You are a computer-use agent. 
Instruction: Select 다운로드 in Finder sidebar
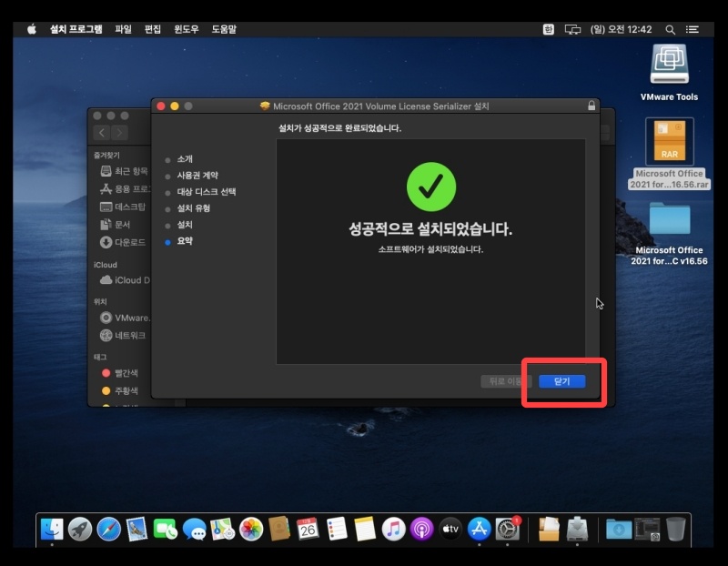click(123, 242)
